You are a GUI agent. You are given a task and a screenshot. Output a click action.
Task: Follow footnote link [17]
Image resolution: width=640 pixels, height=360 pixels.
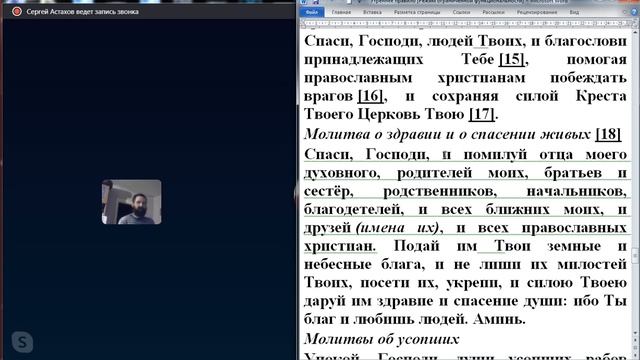coord(482,114)
